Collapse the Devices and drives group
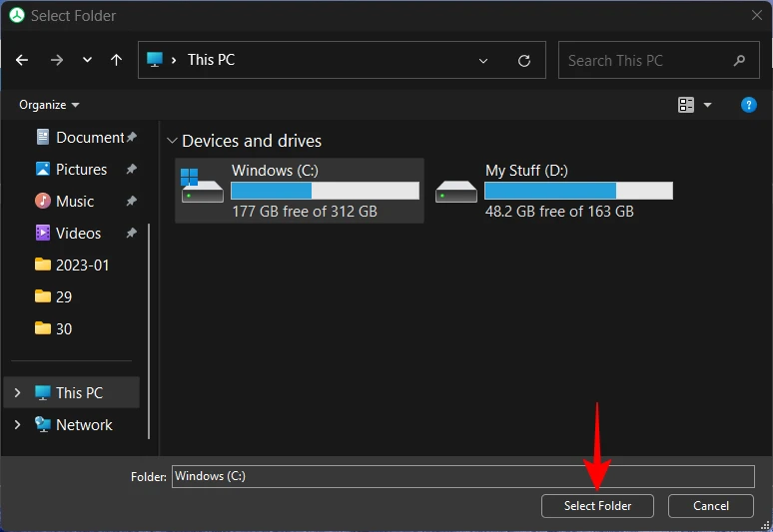The width and height of the screenshot is (773, 532). 172,142
